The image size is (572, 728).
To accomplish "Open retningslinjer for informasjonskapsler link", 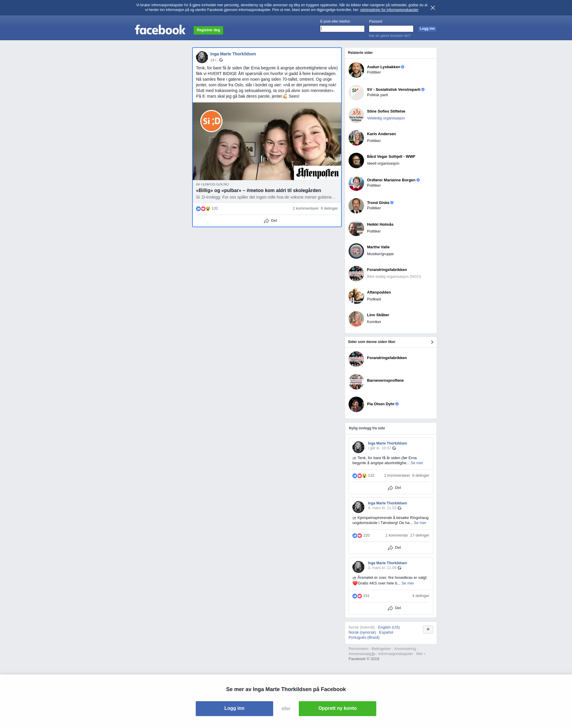I will point(389,10).
